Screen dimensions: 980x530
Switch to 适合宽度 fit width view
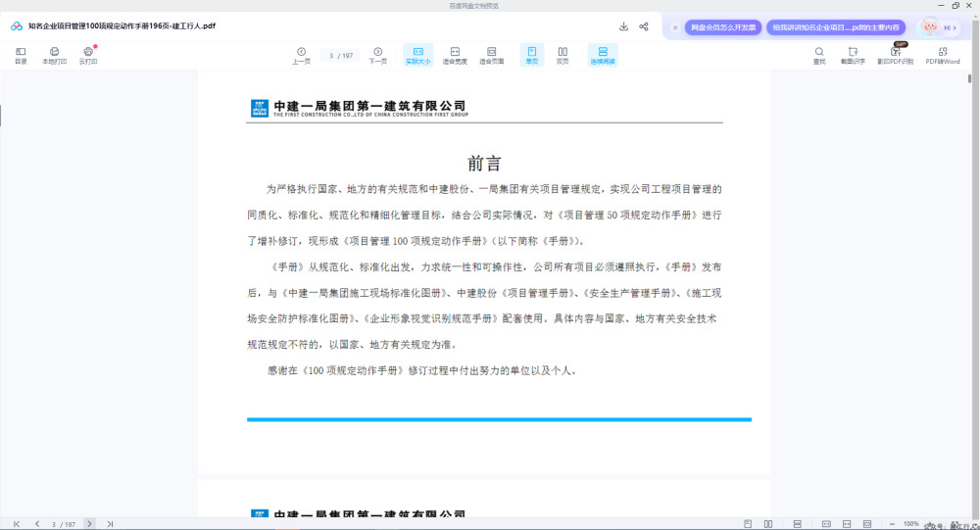coord(455,55)
